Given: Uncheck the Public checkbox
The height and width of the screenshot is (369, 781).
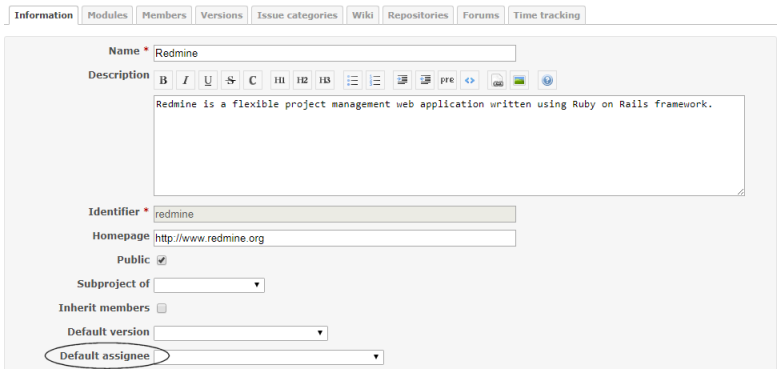Looking at the screenshot, I should pos(162,260).
